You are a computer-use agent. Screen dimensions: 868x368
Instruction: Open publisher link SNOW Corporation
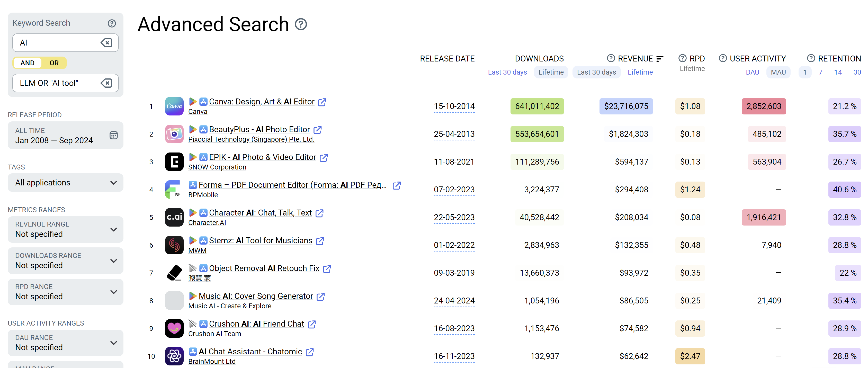pyautogui.click(x=217, y=167)
